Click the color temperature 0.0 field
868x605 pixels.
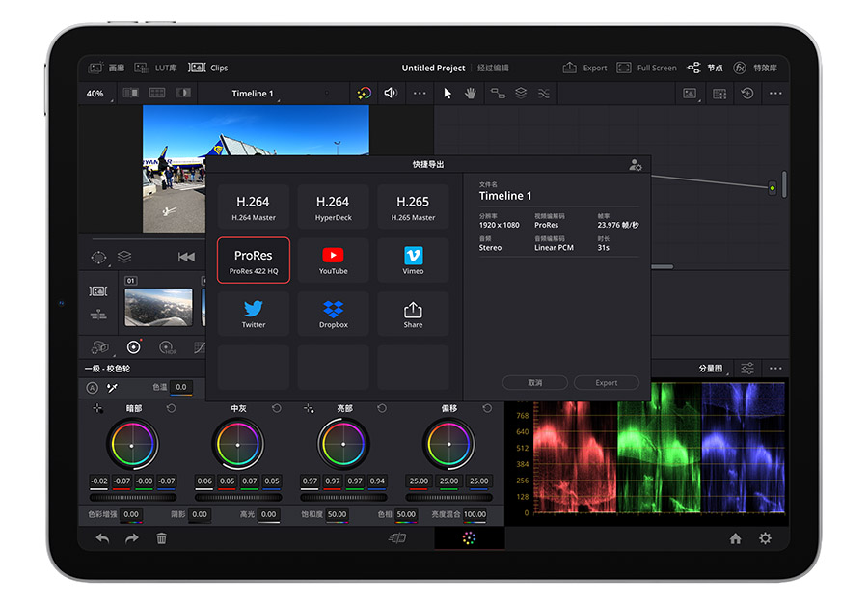tap(181, 387)
